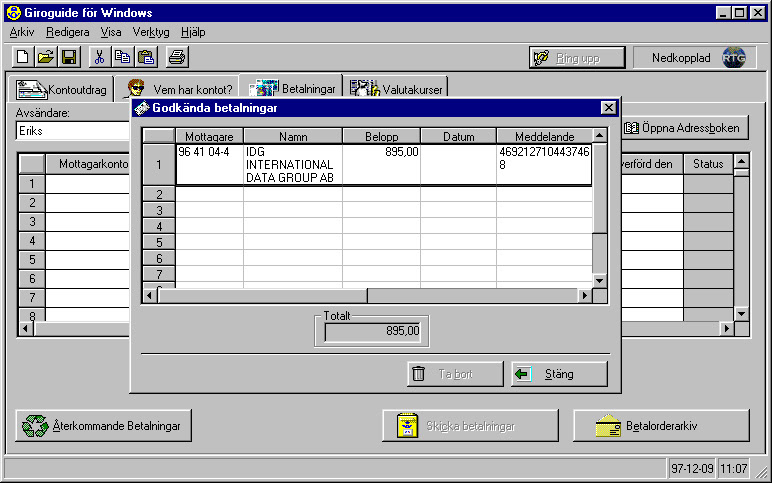Click row 5 header in approved payments
Viewport: 772px width, 483px height.
click(159, 242)
